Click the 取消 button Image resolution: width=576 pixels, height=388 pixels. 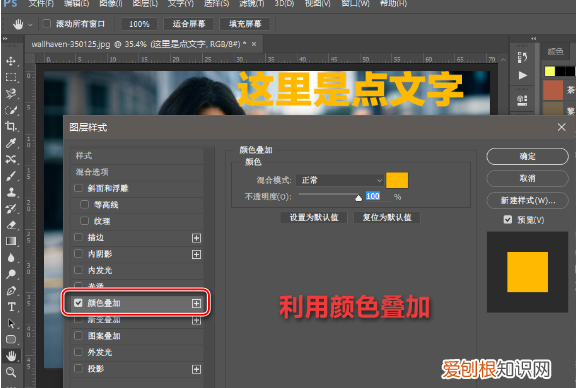point(528,179)
